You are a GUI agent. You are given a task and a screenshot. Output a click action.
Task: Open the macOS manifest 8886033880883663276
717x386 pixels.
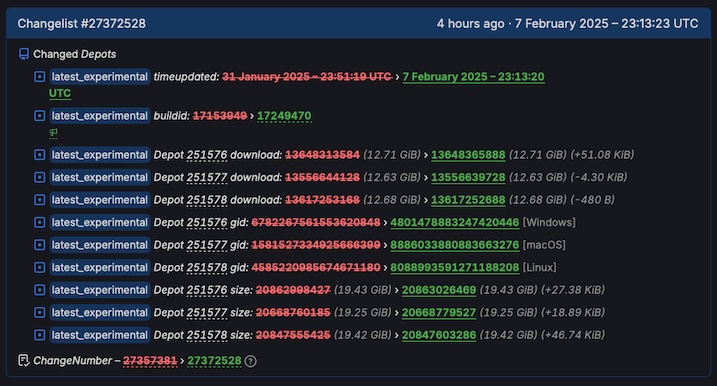pos(455,245)
